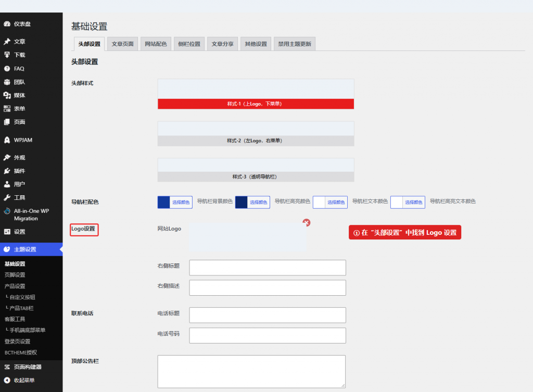This screenshot has width=533, height=392.
Task: Click into the 顶部公告栏 text area
Action: (251, 372)
